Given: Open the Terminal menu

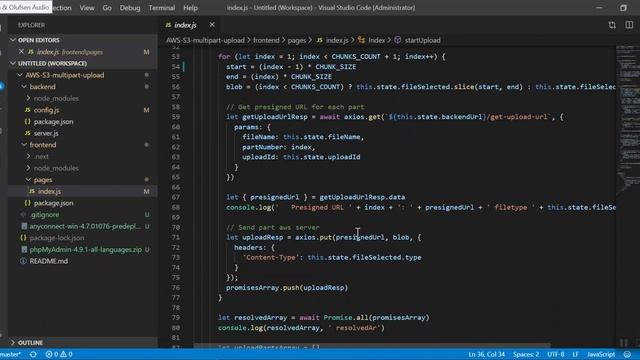Looking at the screenshot, I should tap(162, 8).
